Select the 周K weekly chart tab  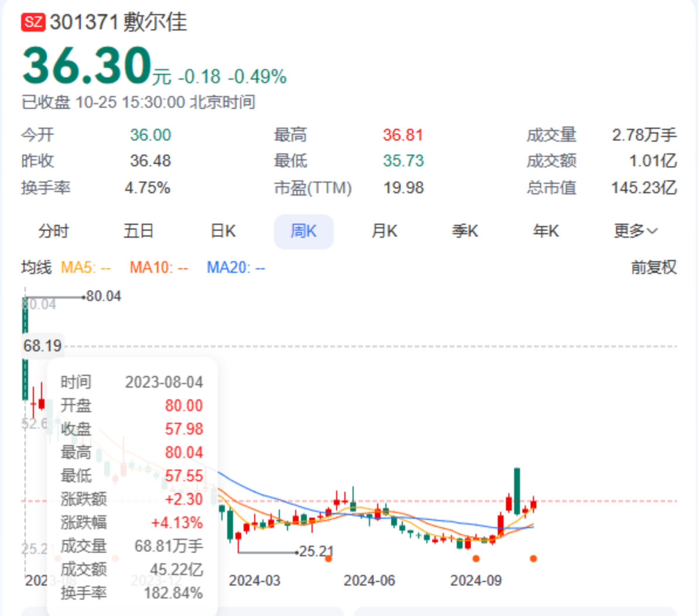(303, 231)
